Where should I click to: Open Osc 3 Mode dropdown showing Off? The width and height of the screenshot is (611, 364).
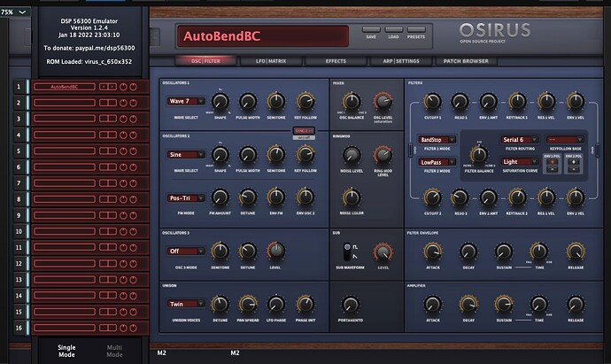click(x=186, y=252)
